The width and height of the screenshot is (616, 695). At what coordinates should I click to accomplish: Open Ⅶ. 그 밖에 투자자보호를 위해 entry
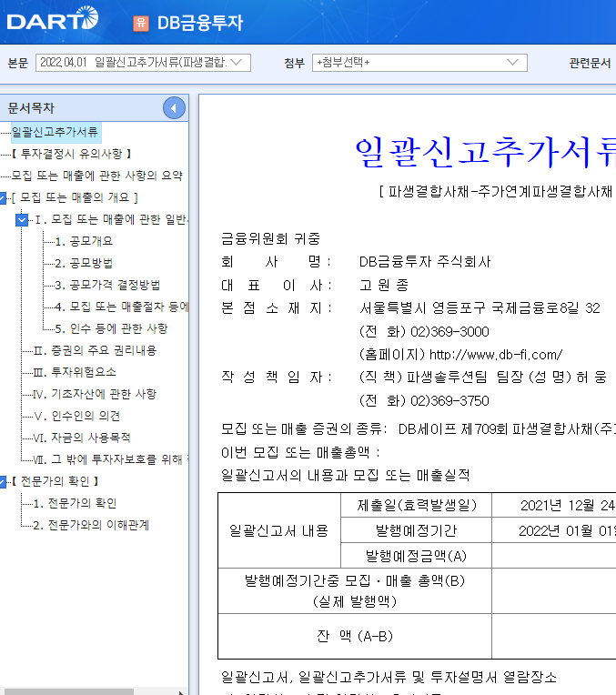click(x=111, y=459)
